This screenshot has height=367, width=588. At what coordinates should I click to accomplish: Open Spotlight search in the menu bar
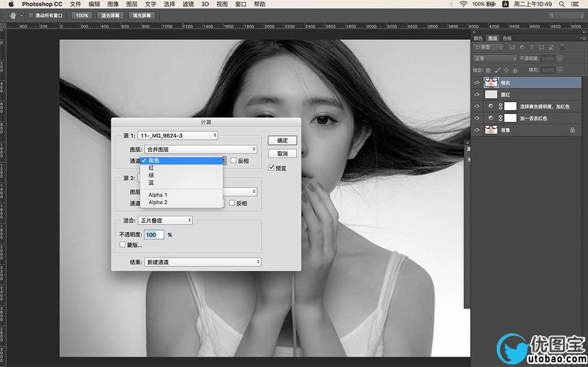click(x=562, y=4)
